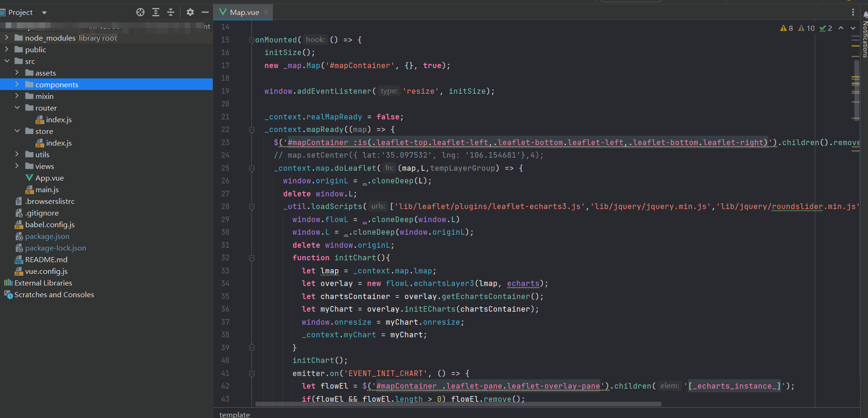Click the Select Opened File locate icon
This screenshot has width=868, height=418.
140,12
